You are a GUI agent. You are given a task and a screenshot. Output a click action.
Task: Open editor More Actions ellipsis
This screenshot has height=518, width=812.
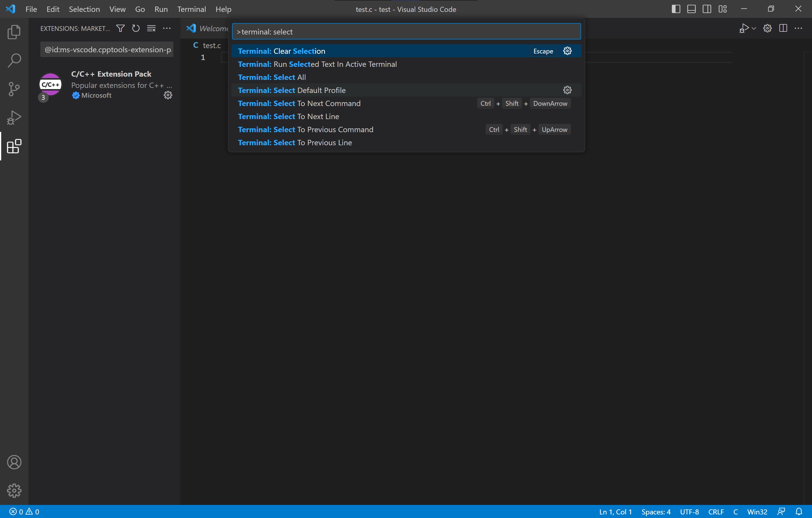click(x=799, y=28)
